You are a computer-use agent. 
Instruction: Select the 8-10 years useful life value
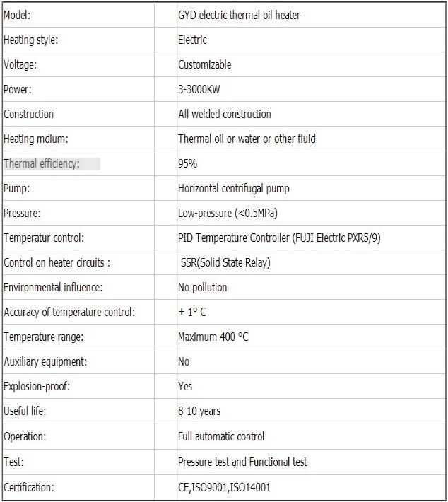pyautogui.click(x=199, y=411)
